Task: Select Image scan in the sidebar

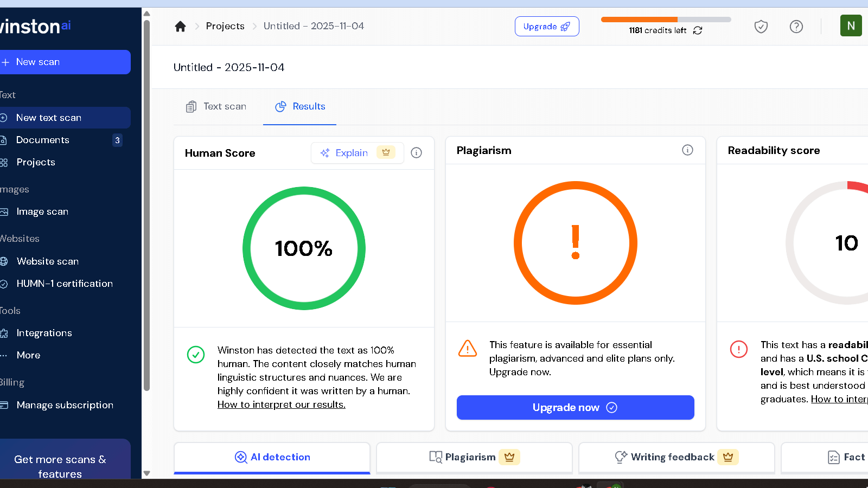Action: [x=42, y=211]
